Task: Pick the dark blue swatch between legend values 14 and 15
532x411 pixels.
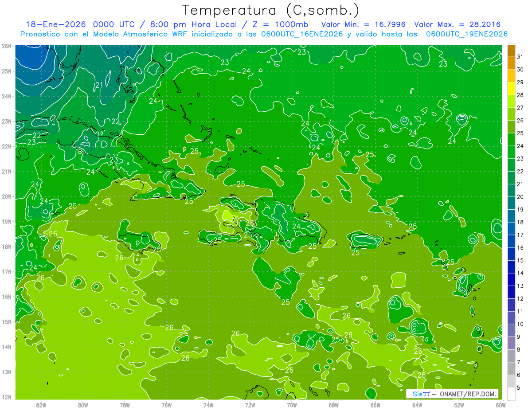Action: (x=511, y=267)
